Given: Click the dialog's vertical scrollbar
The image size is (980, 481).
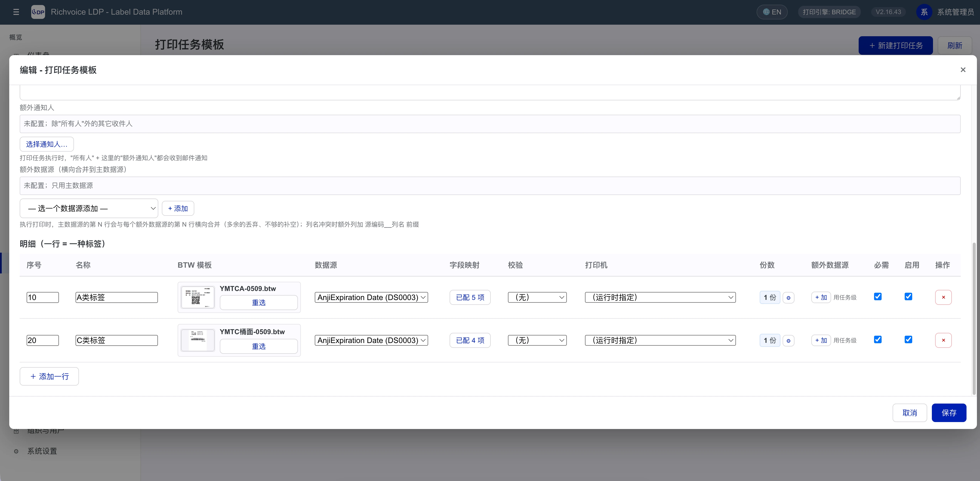Looking at the screenshot, I should (974, 319).
